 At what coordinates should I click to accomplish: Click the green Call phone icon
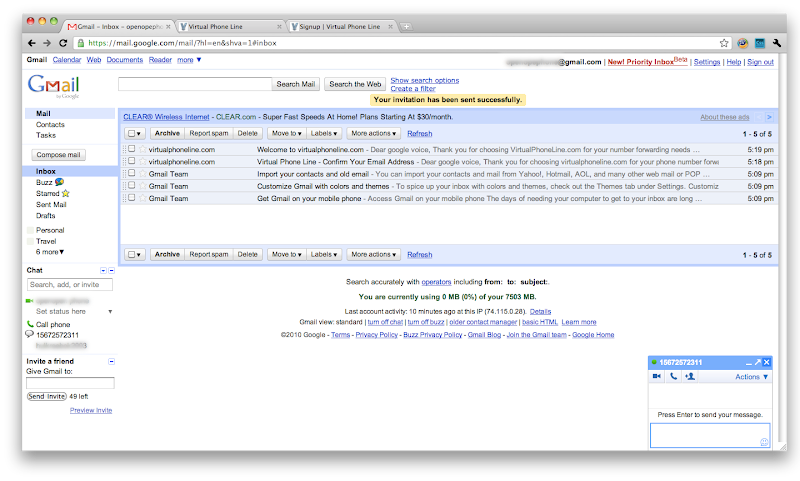point(29,324)
